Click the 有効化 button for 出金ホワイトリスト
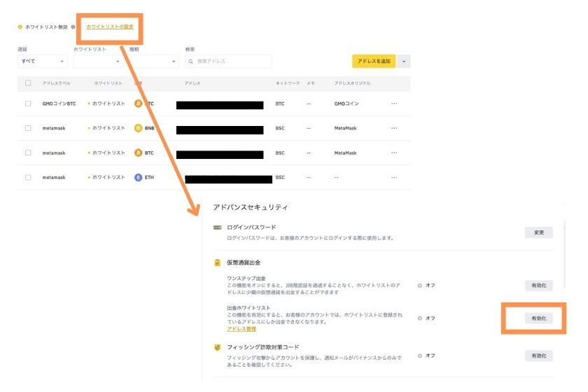The height and width of the screenshot is (392, 588). 539,318
